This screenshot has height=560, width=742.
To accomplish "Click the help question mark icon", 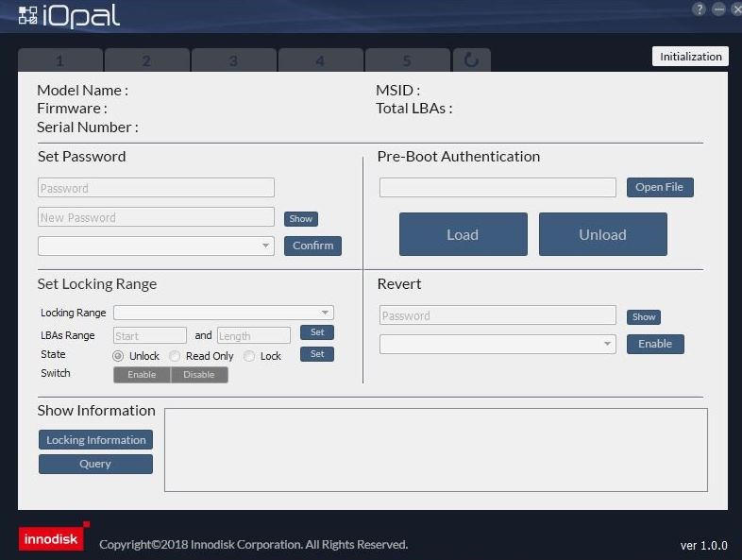I will click(700, 8).
